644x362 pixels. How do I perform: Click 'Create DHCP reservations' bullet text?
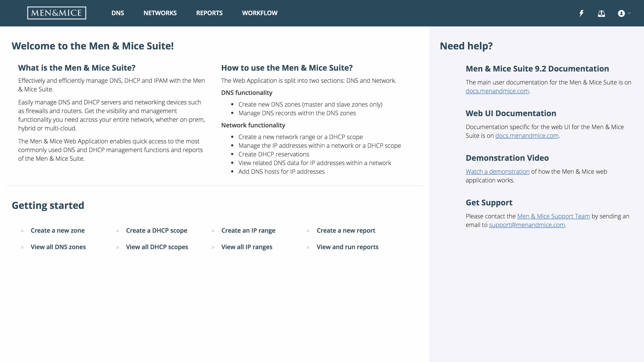coord(274,154)
